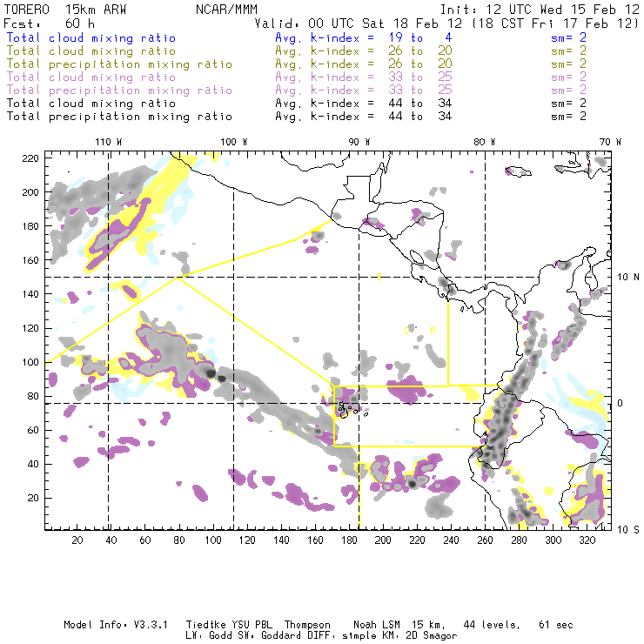Click the "Init: 12 UTC Wed 15 Feb 12" text

pyautogui.click(x=540, y=10)
